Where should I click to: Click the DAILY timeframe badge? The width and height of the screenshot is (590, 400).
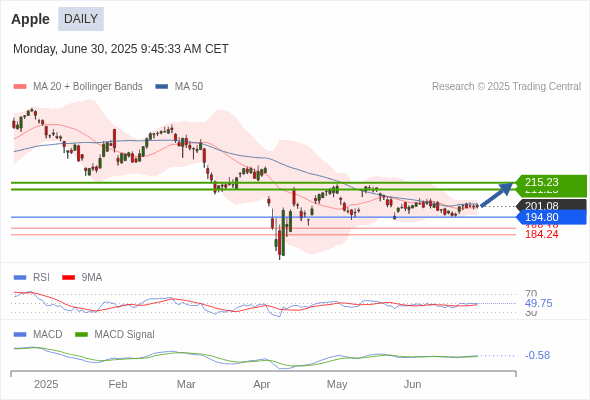[x=81, y=19]
